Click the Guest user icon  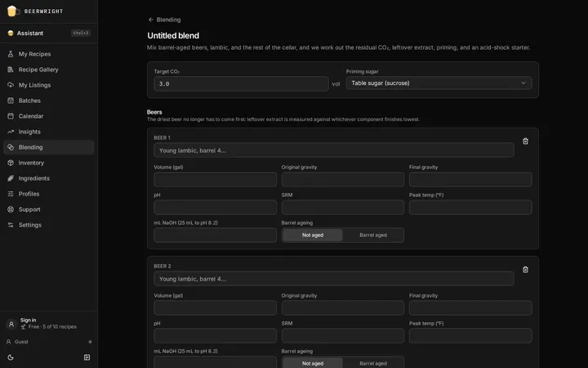(x=9, y=342)
